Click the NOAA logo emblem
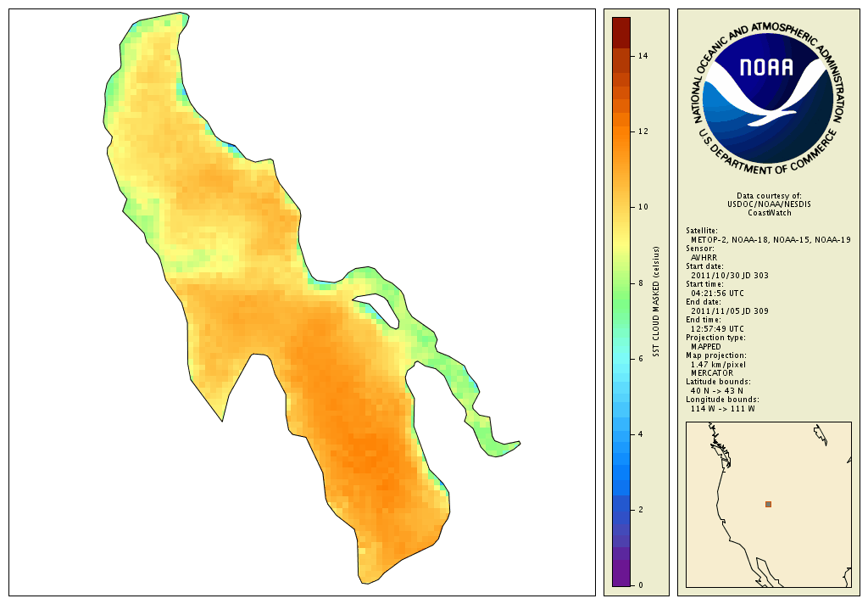Image resolution: width=868 pixels, height=604 pixels. point(768,100)
